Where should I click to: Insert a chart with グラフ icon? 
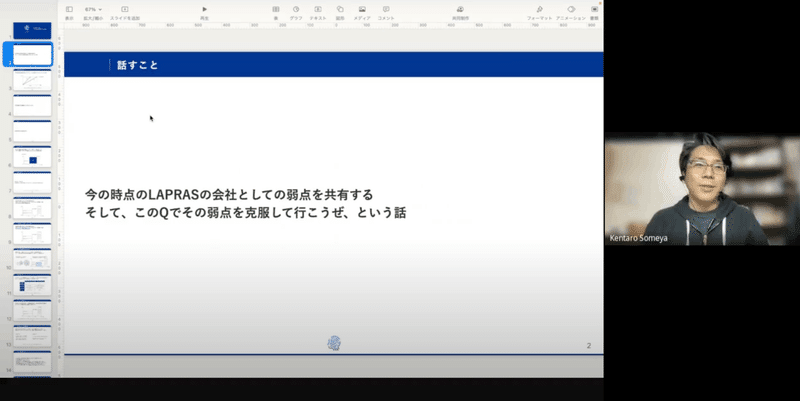pos(296,9)
